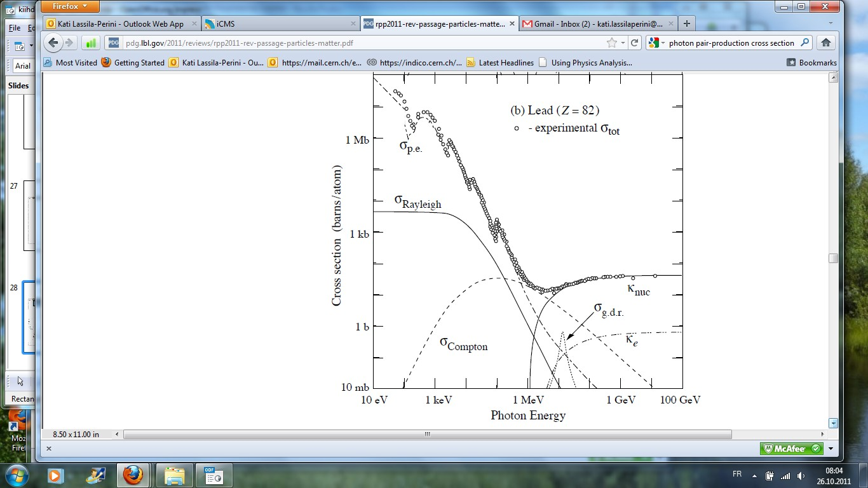Close the iCMS tab
This screenshot has width=868, height=488.
(x=353, y=24)
